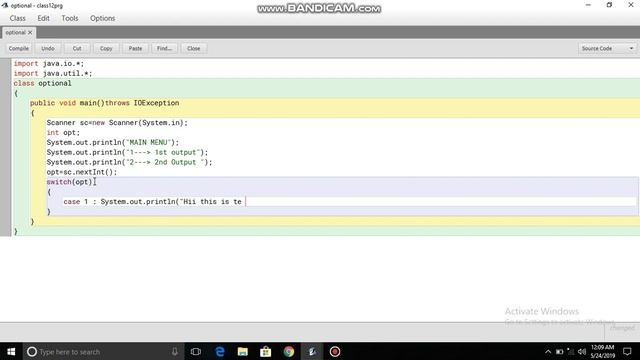Click the editor's left line-number margin

tap(5, 147)
